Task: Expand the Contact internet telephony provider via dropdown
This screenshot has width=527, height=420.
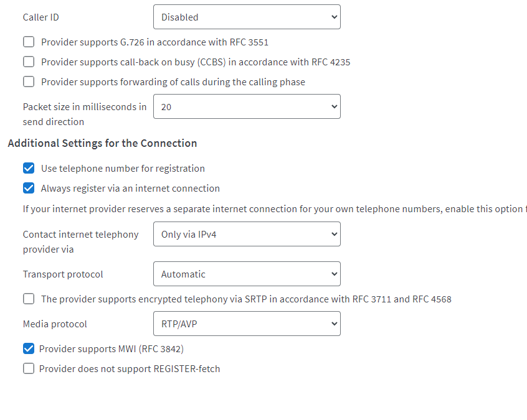Action: point(246,235)
